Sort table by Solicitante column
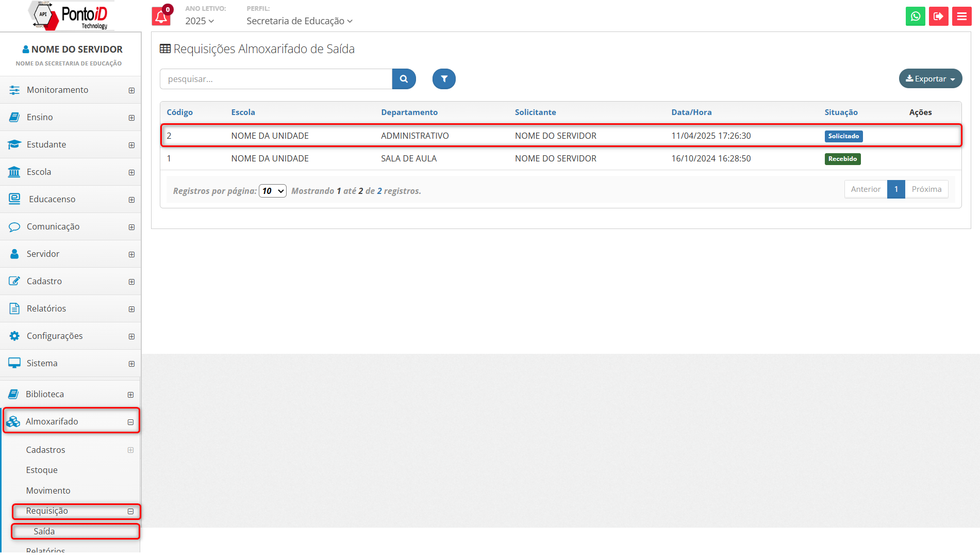 point(535,112)
